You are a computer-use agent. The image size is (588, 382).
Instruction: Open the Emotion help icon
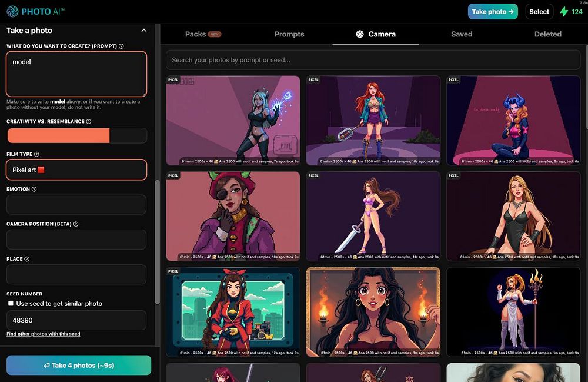pyautogui.click(x=34, y=189)
